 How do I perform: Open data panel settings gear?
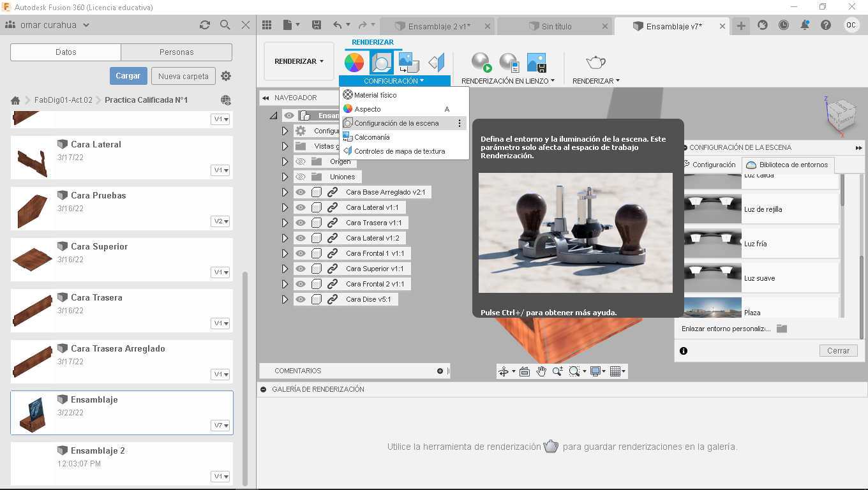226,76
